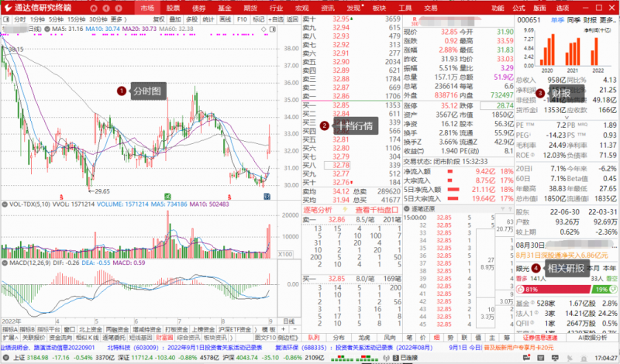Open MACD indicator settings circle icon
Screen dimensions: 620x364
tap(5, 263)
